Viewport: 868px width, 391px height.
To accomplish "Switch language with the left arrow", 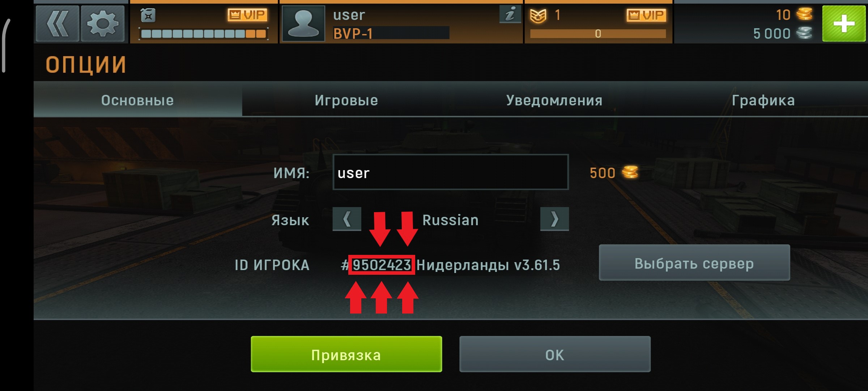I will [x=347, y=219].
